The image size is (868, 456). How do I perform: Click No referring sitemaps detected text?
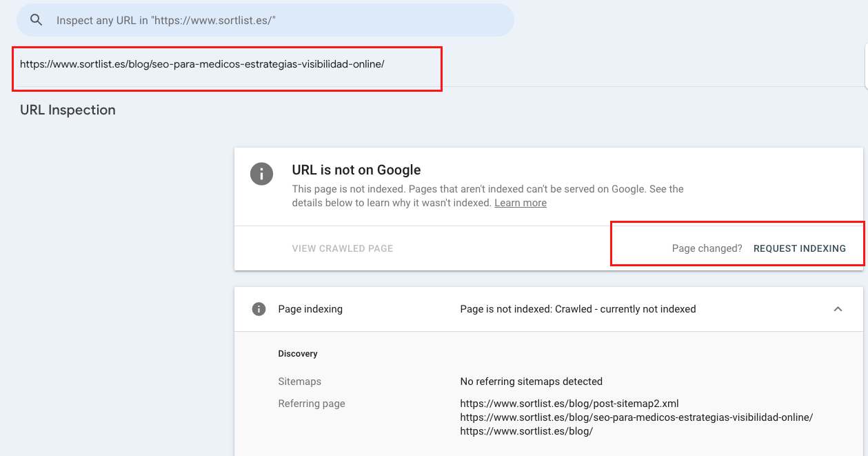click(532, 381)
